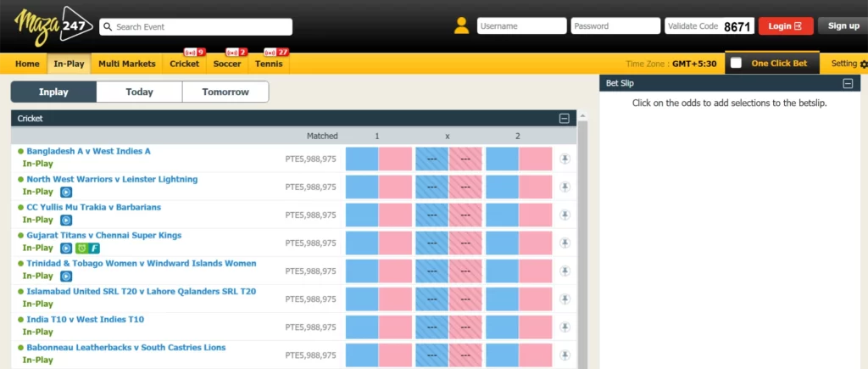
Task: Open live stream for North West Warriors match
Action: (x=66, y=193)
